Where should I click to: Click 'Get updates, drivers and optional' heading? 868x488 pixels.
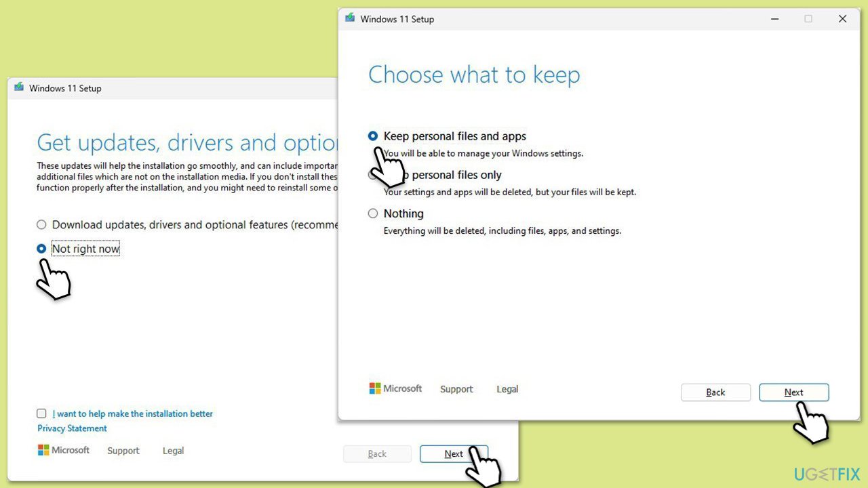pyautogui.click(x=188, y=143)
